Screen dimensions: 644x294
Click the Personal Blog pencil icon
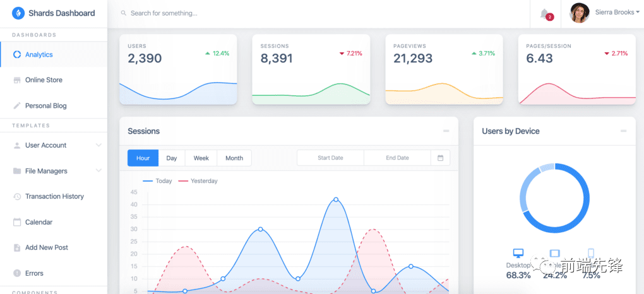[17, 105]
